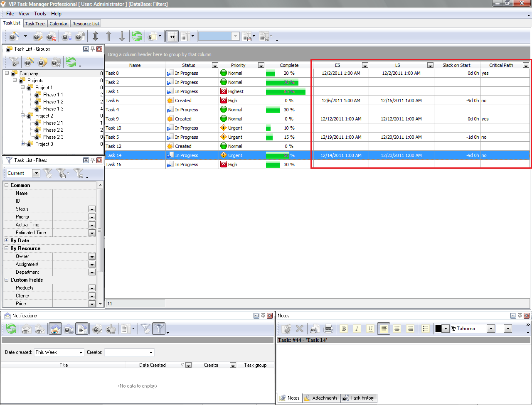This screenshot has height=405, width=532.
Task: Switch to the Calendar tab
Action: pyautogui.click(x=58, y=24)
